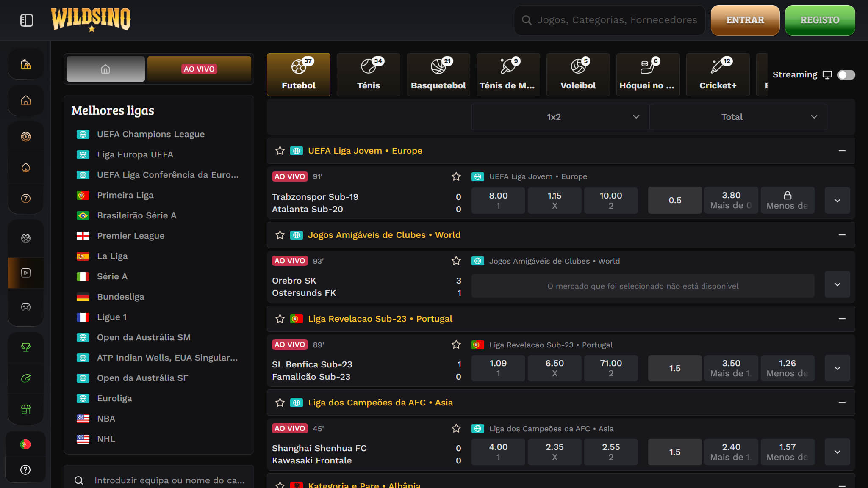
Task: Favorite the Trabzonspor Sub-19 match star
Action: tap(456, 176)
